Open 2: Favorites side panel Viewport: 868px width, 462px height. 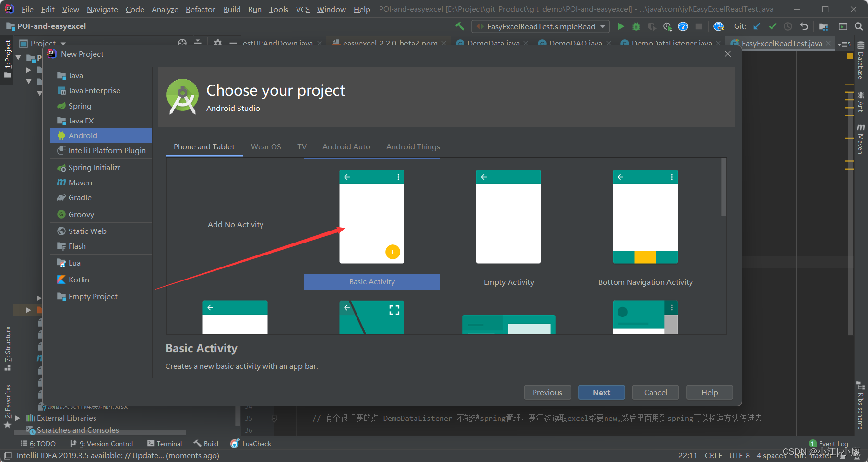[7, 406]
